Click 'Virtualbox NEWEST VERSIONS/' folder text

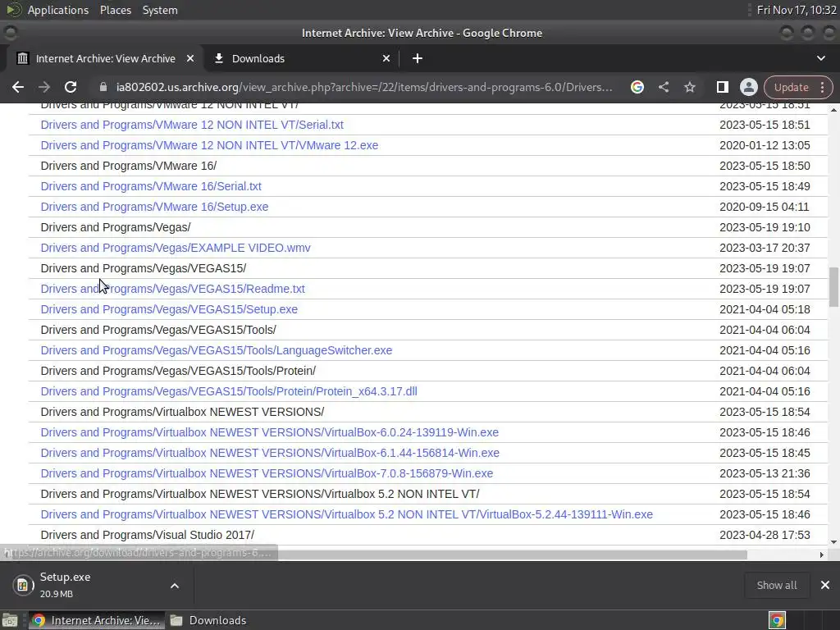coord(182,412)
